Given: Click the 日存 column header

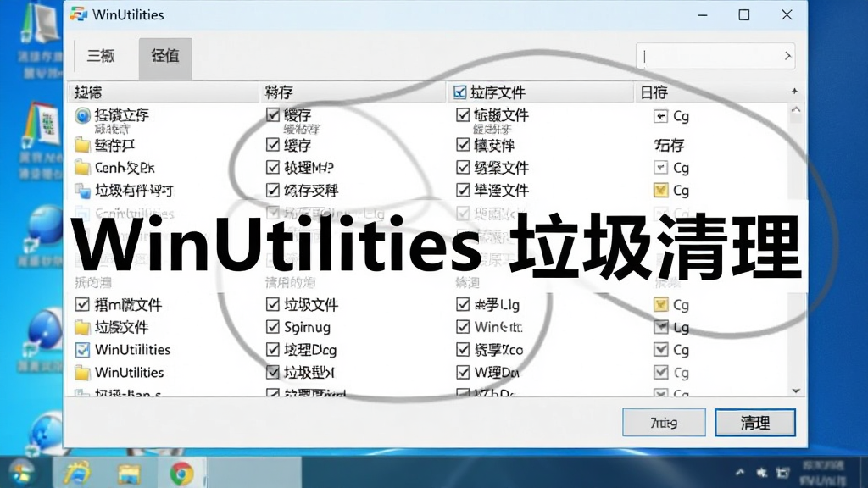Looking at the screenshot, I should pyautogui.click(x=711, y=92).
